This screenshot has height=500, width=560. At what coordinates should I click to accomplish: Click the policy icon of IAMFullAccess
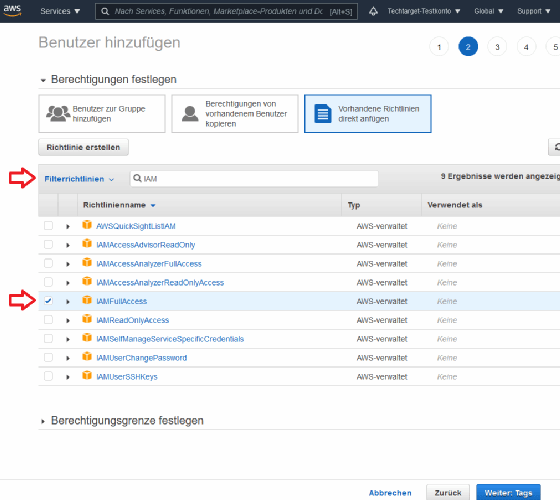[87, 300]
